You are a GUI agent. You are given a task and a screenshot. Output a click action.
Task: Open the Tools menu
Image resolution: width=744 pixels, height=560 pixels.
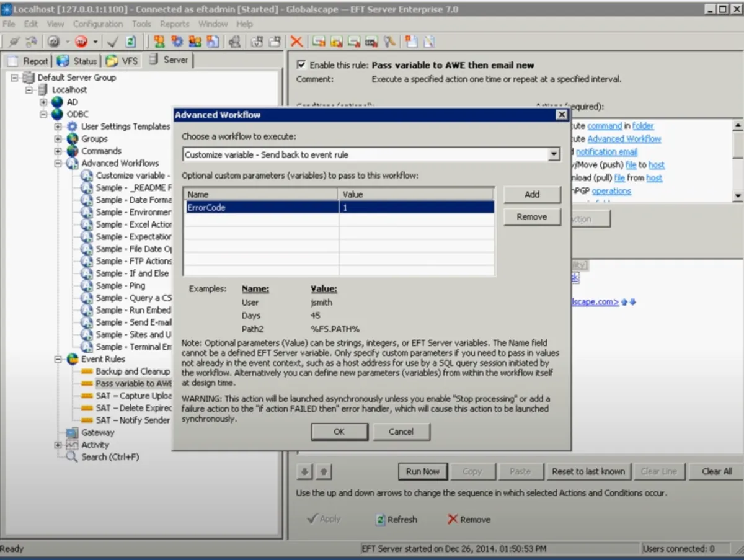141,24
